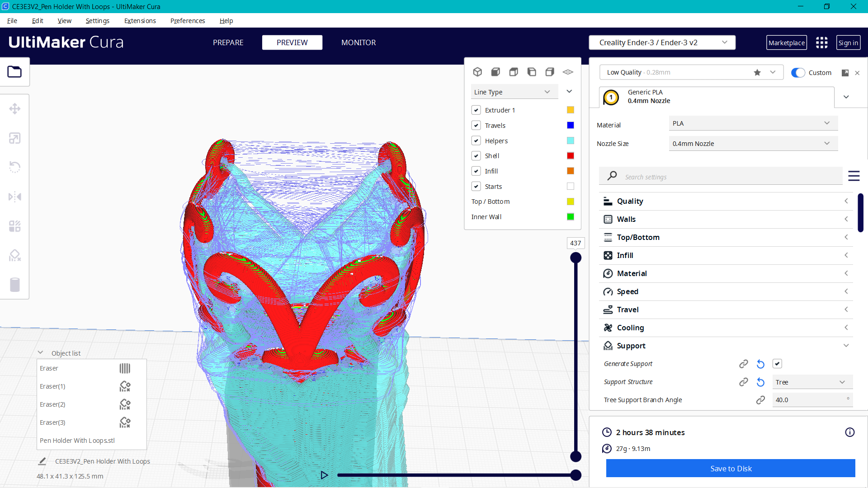Expand the Walls settings section
868x488 pixels.
pyautogui.click(x=726, y=219)
